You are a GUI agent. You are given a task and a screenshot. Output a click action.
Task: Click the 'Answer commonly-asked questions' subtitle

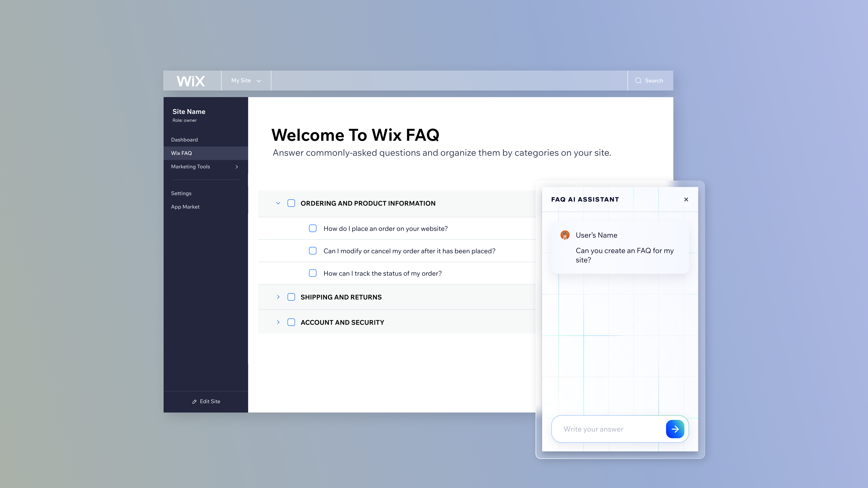point(442,153)
